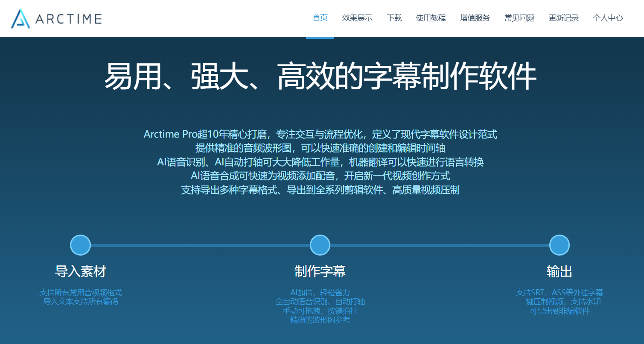Select the 导入素材 step title
This screenshot has height=344, width=644.
click(x=81, y=271)
